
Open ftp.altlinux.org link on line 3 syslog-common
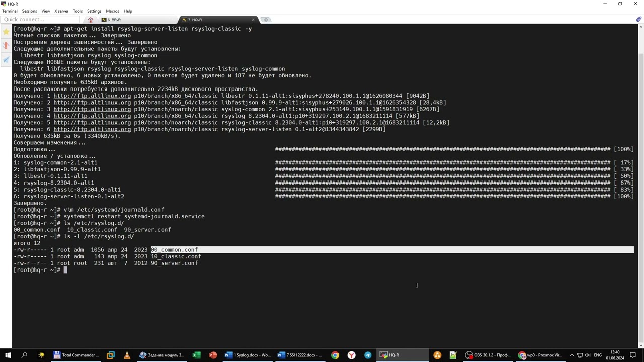pos(92,109)
